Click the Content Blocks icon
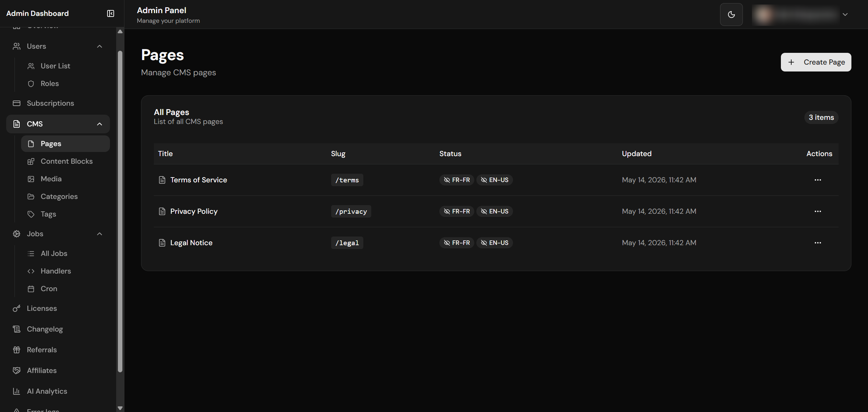The height and width of the screenshot is (412, 868). (x=31, y=161)
